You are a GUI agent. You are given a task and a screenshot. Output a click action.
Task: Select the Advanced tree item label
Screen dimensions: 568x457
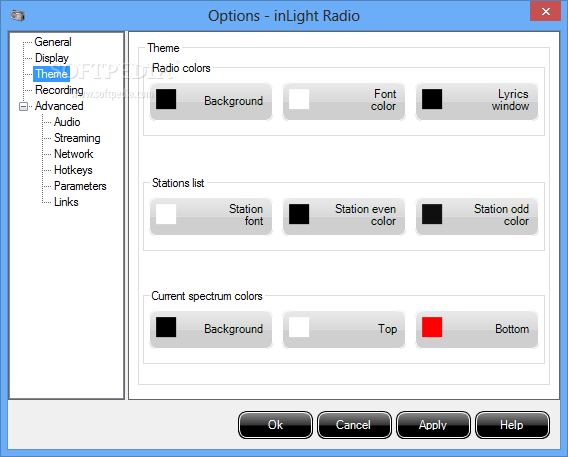click(59, 106)
